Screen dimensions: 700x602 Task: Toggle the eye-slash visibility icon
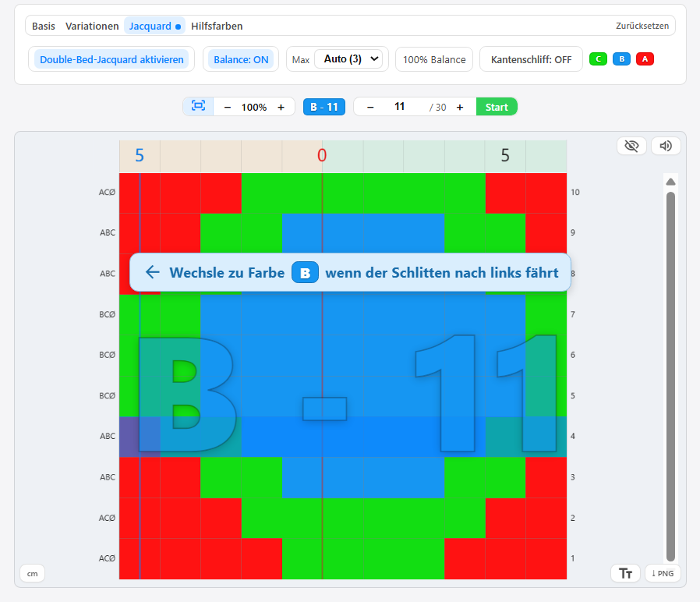tap(631, 146)
